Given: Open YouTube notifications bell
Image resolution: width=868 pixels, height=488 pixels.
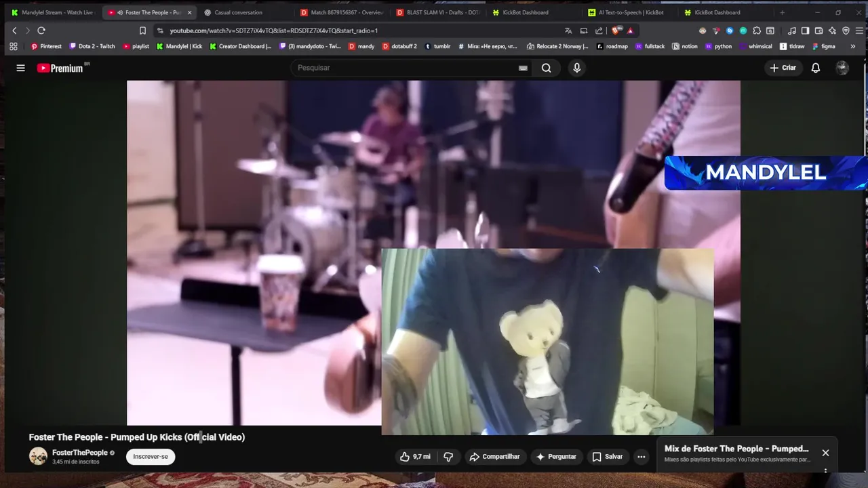Looking at the screenshot, I should click(x=816, y=68).
